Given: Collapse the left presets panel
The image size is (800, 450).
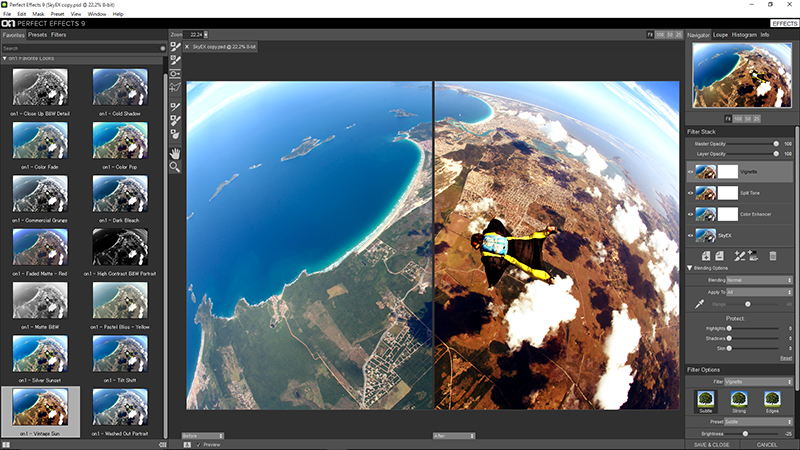Looking at the screenshot, I should click(163, 445).
